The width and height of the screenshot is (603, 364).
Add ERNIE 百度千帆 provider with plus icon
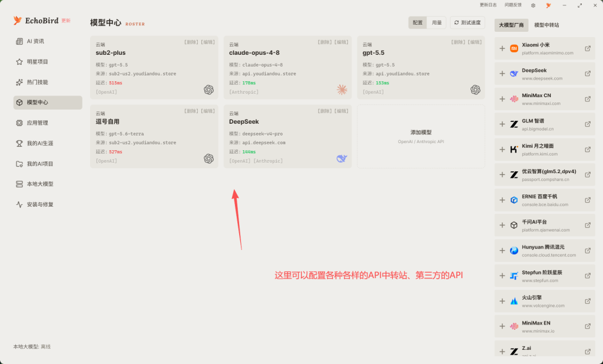502,200
